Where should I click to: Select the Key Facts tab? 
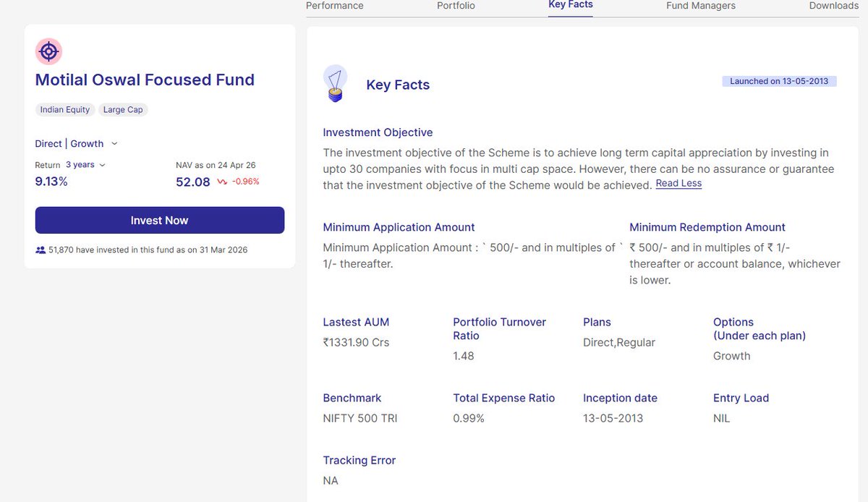pyautogui.click(x=571, y=5)
